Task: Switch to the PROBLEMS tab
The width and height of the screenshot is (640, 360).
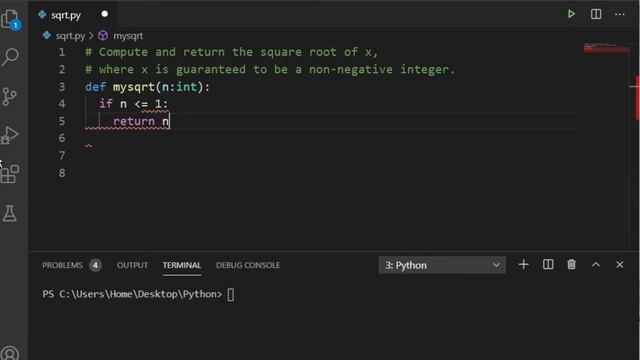Action: click(x=62, y=265)
